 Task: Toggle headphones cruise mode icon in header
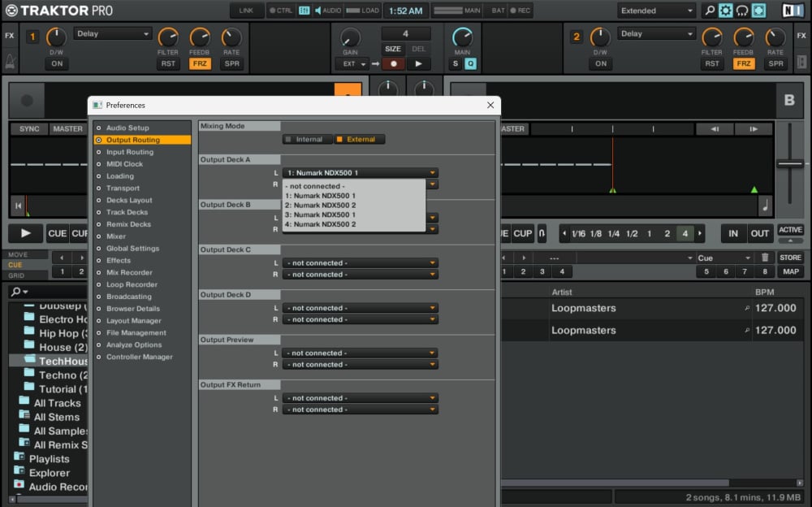(x=742, y=11)
